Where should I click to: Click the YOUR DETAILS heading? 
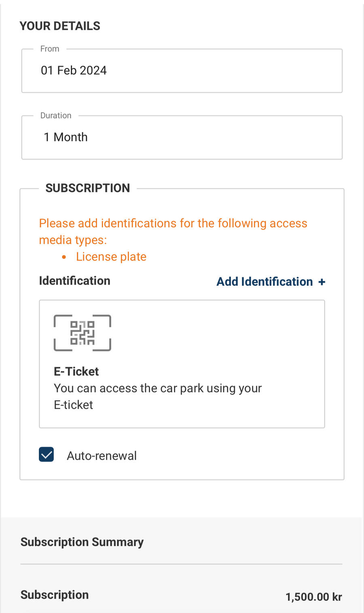[x=60, y=26]
